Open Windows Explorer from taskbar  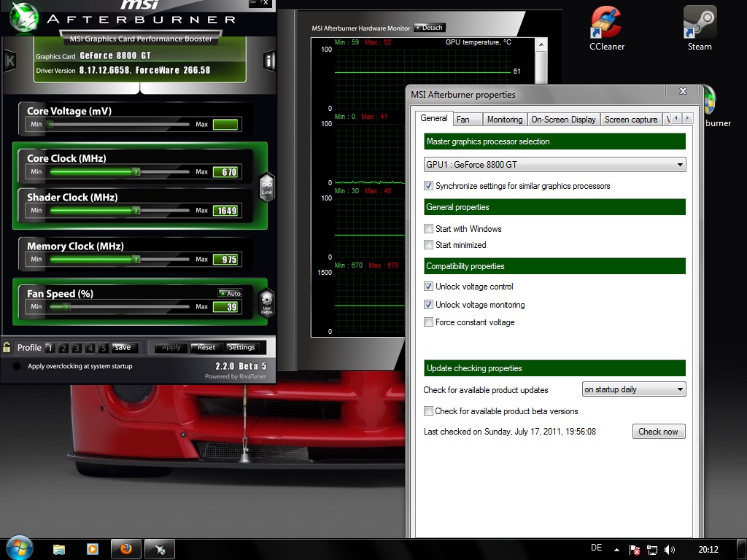point(59,549)
